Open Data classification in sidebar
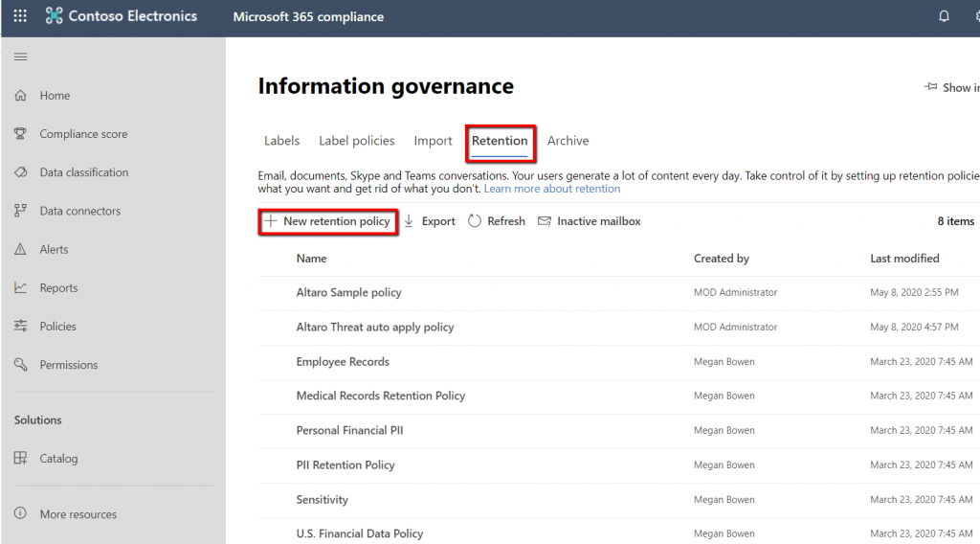Screen dimensions: 980x544 point(84,172)
